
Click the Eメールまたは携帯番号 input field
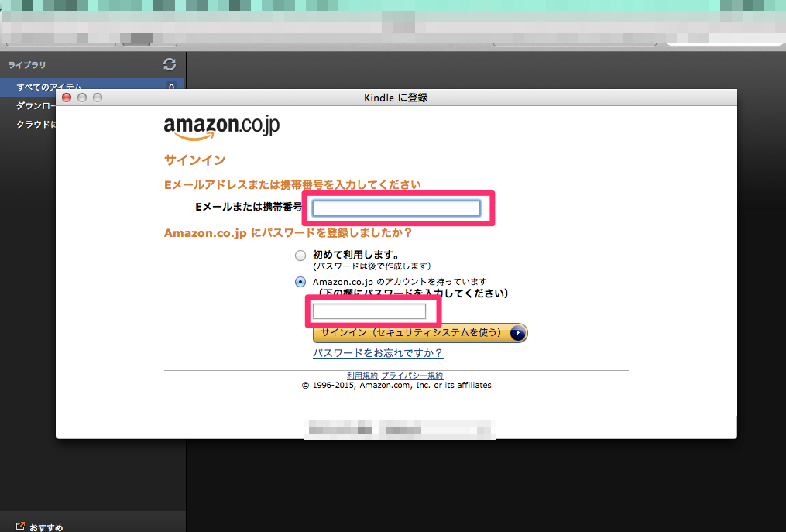click(397, 208)
